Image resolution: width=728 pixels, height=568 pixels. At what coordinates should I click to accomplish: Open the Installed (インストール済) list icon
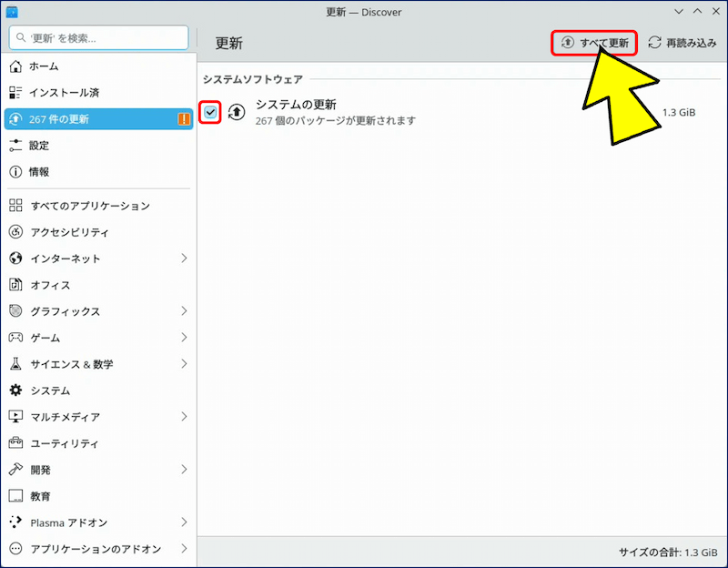pyautogui.click(x=15, y=93)
